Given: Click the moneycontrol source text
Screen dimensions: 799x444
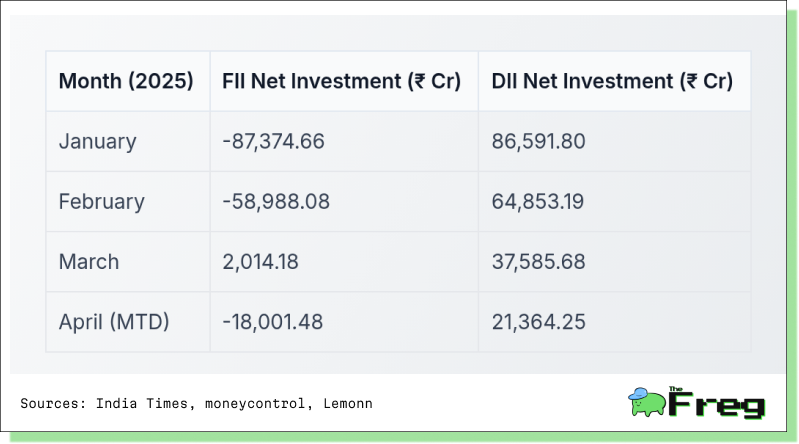Looking at the screenshot, I should pyautogui.click(x=255, y=403).
